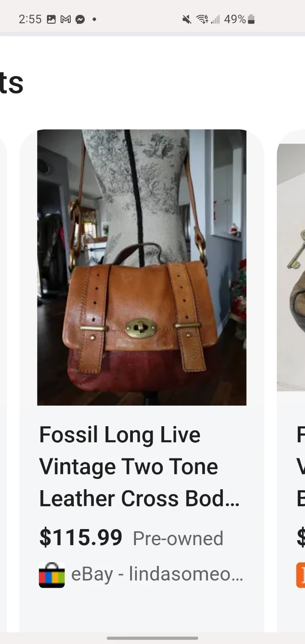The width and height of the screenshot is (305, 644).
Task: Click the eBay shopping bag logo
Action: point(52,575)
